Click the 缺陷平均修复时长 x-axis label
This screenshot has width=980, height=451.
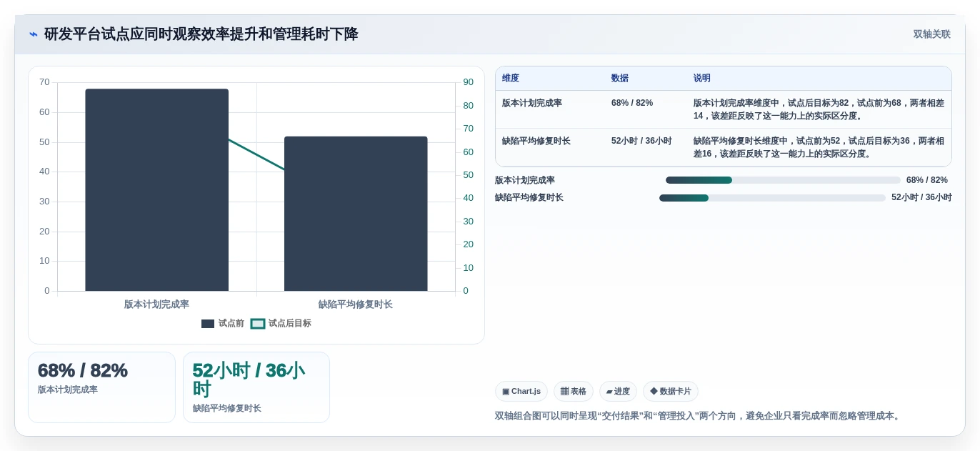[x=356, y=304]
